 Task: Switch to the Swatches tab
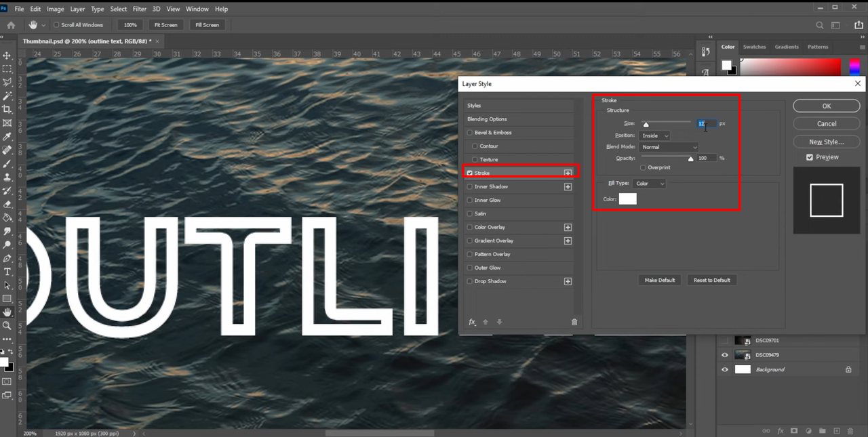coord(754,47)
